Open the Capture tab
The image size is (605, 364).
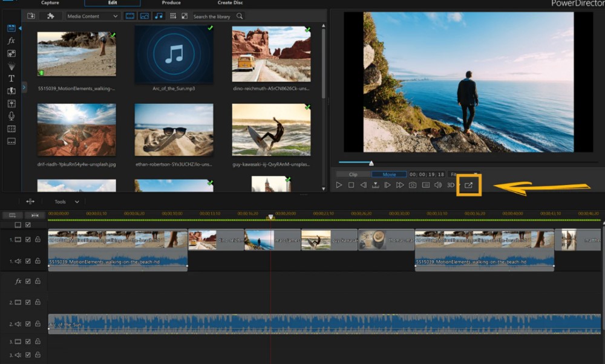[50, 3]
